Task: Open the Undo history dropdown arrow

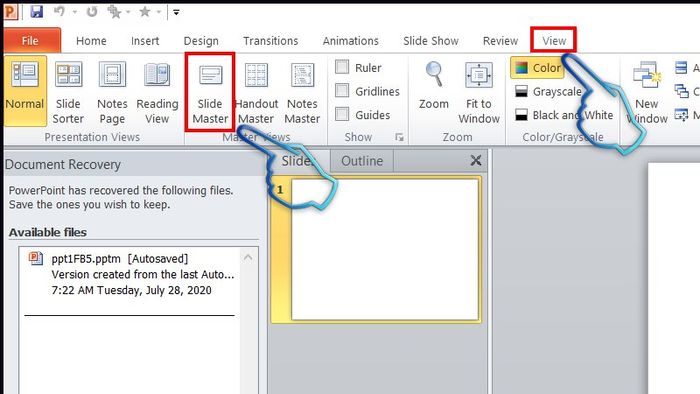Action: (75, 12)
